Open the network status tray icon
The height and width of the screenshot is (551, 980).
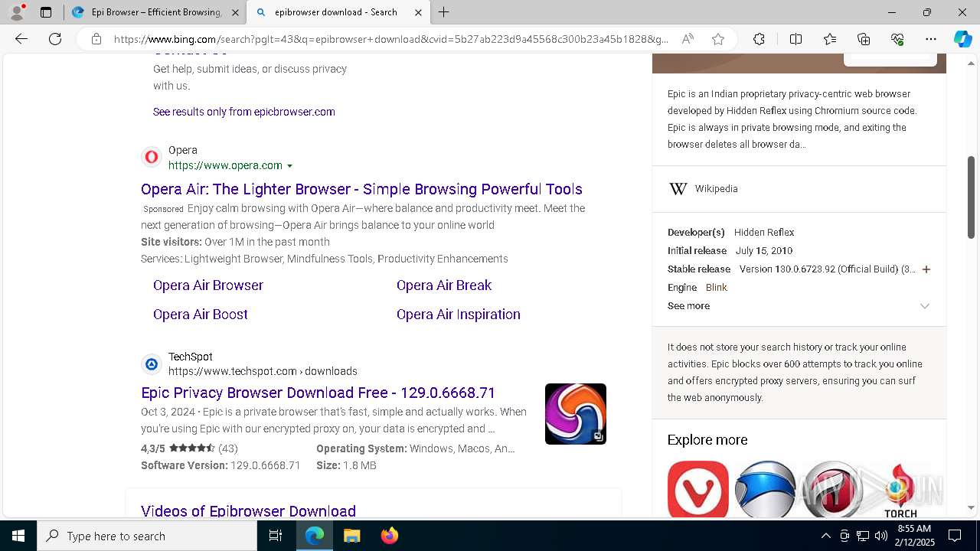coord(862,536)
